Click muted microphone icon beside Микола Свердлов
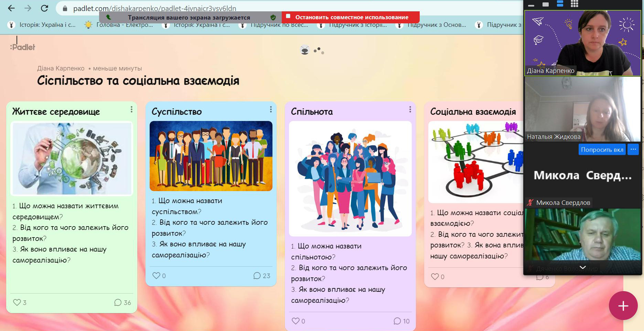644x331 pixels. click(531, 203)
